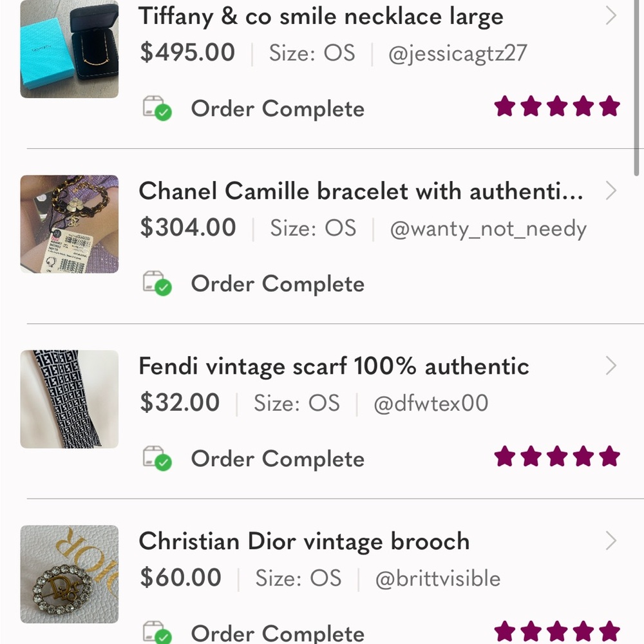Image resolution: width=644 pixels, height=644 pixels.
Task: Click Tiffany order complete package icon
Action: (156, 109)
